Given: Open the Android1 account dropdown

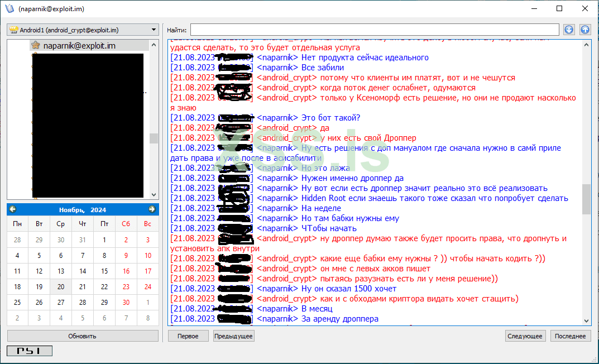Looking at the screenshot, I should pos(83,30).
